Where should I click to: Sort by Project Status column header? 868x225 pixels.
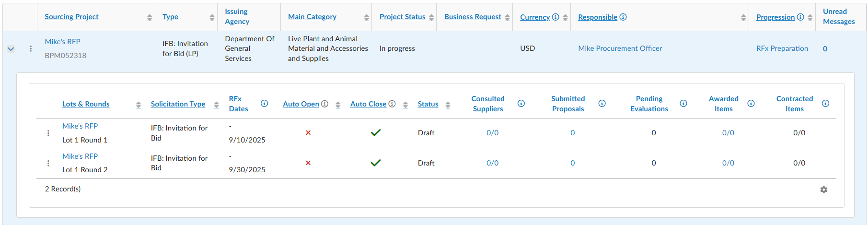click(402, 17)
